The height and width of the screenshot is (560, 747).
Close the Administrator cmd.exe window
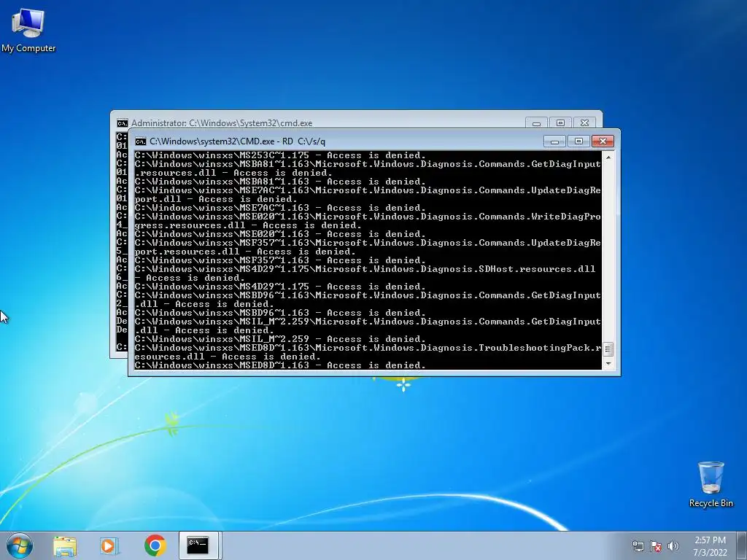[584, 122]
